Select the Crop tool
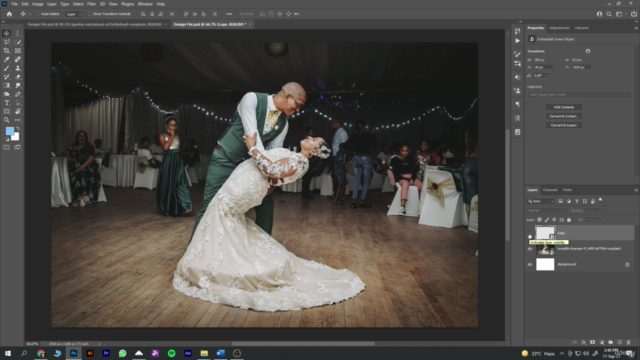 coord(7,51)
